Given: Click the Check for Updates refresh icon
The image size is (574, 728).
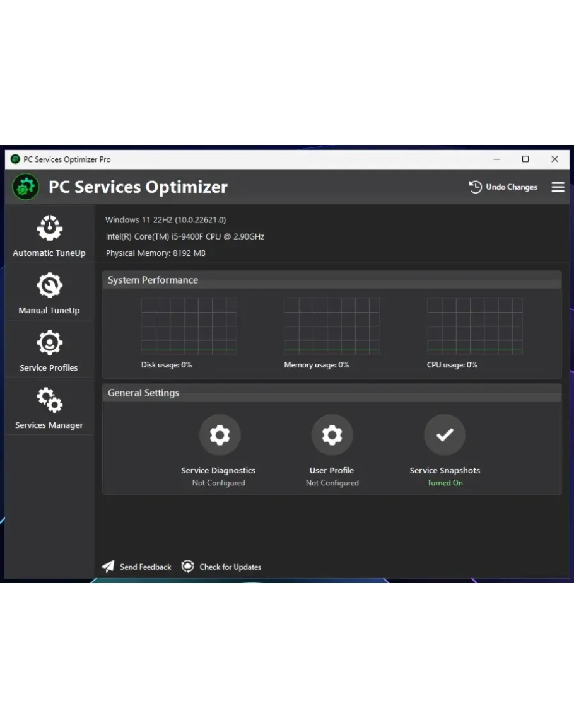Looking at the screenshot, I should (x=188, y=567).
